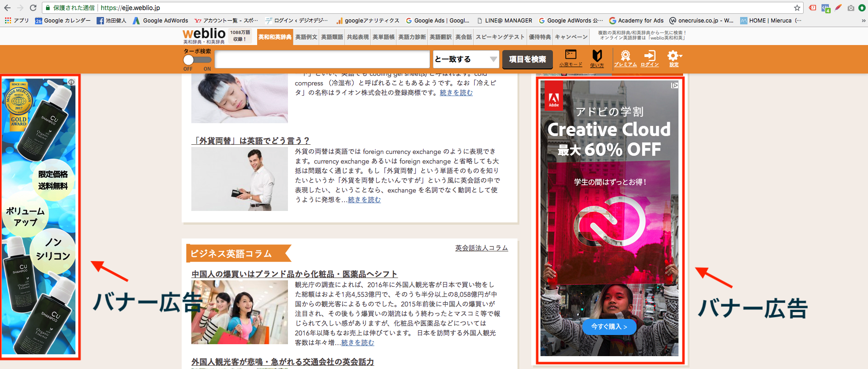Screen dimensions: 868x369
Task: Select the 英単語帳 tab
Action: (x=384, y=37)
